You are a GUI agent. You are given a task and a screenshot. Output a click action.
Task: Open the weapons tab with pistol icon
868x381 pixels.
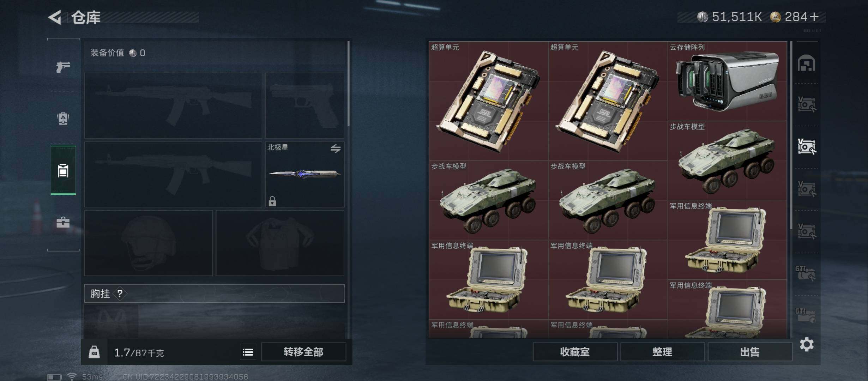[x=63, y=67]
